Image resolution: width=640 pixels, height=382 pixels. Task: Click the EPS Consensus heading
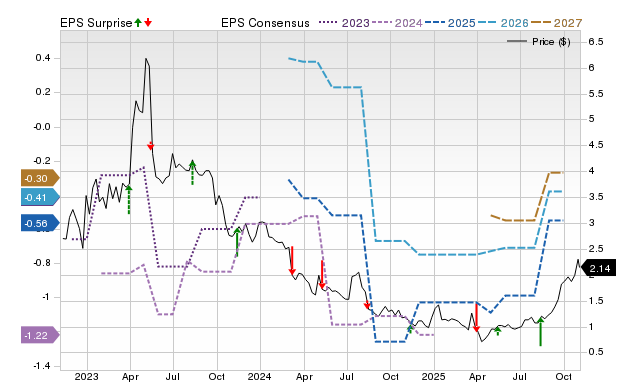point(265,23)
